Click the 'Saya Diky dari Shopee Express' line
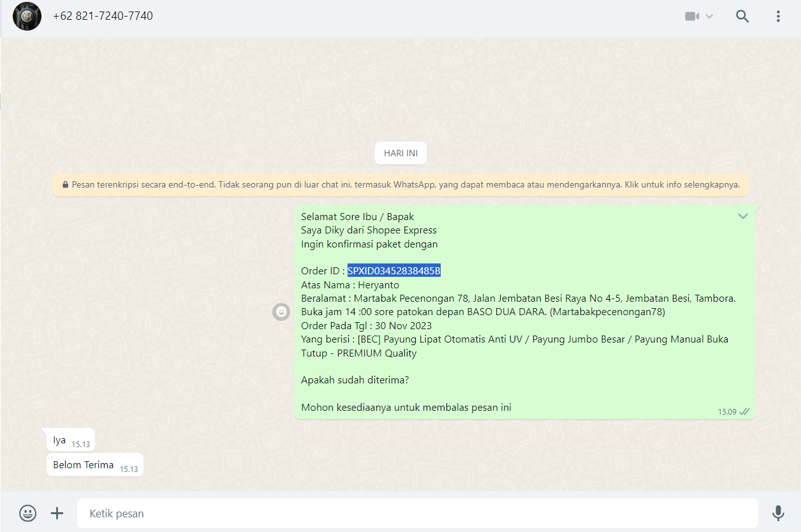 pos(369,230)
